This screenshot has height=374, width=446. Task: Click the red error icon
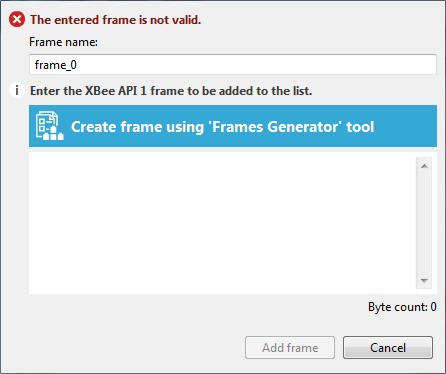(17, 19)
